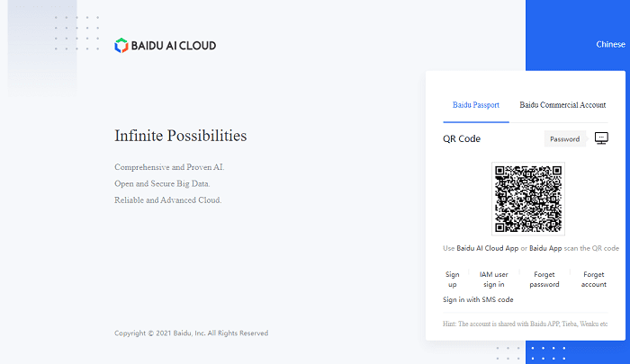Screen dimensions: 630x364
Task: Open the Baidu Commercial Account tab
Action: coord(562,105)
